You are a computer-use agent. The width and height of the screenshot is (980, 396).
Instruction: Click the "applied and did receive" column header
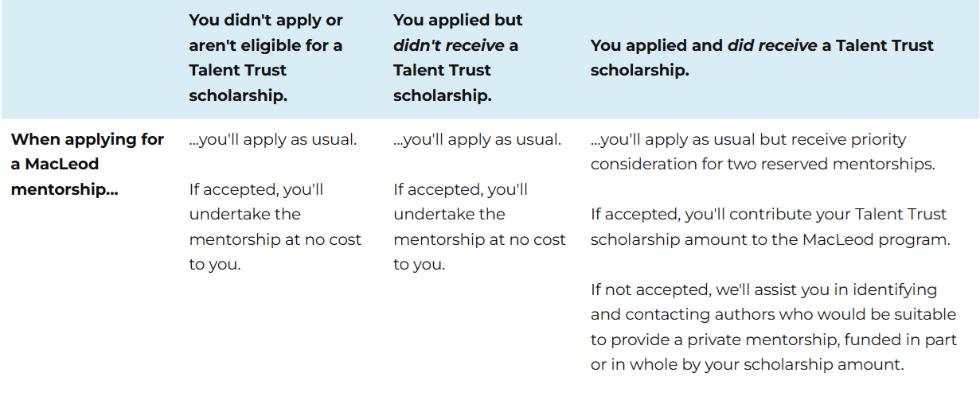point(762,57)
